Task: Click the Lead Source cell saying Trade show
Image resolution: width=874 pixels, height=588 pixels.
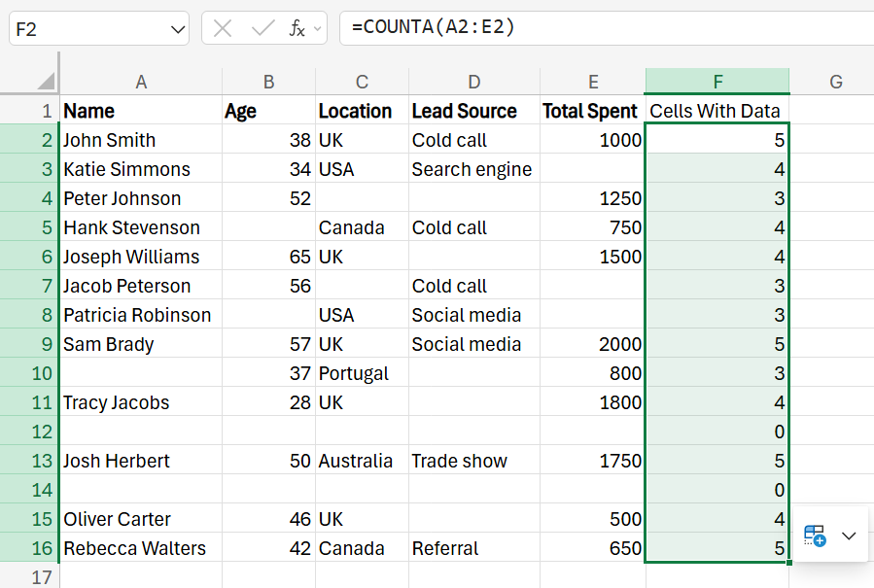Action: tap(472, 461)
